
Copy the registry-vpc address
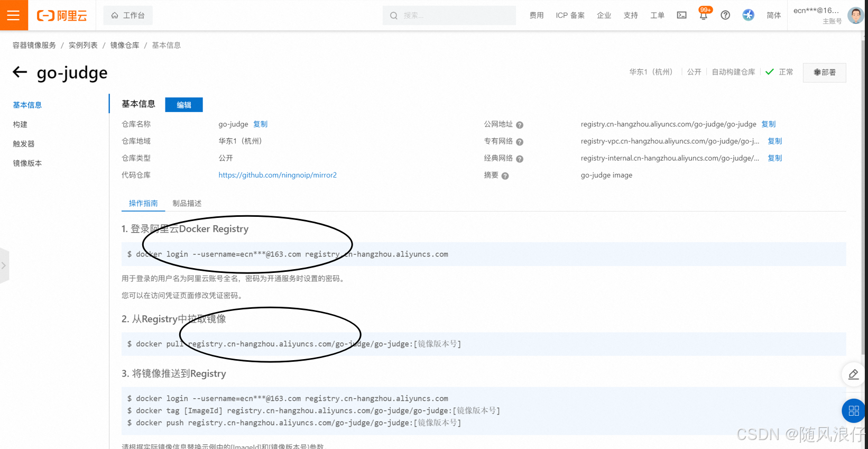coord(775,141)
